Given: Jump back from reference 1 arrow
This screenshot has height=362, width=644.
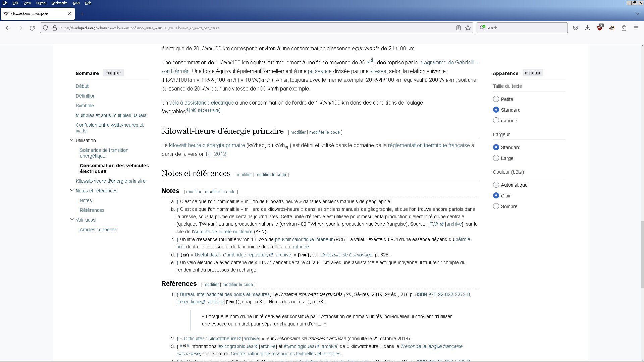Looking at the screenshot, I should pyautogui.click(x=177, y=295).
